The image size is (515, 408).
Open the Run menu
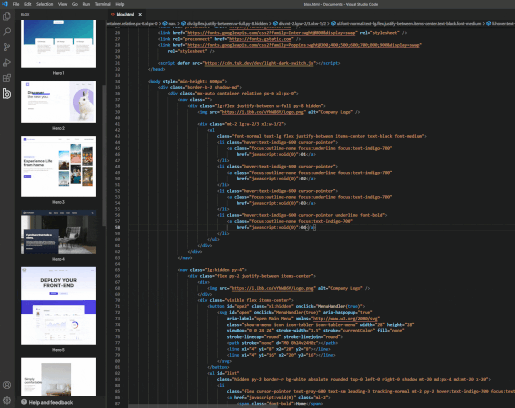[x=86, y=4]
